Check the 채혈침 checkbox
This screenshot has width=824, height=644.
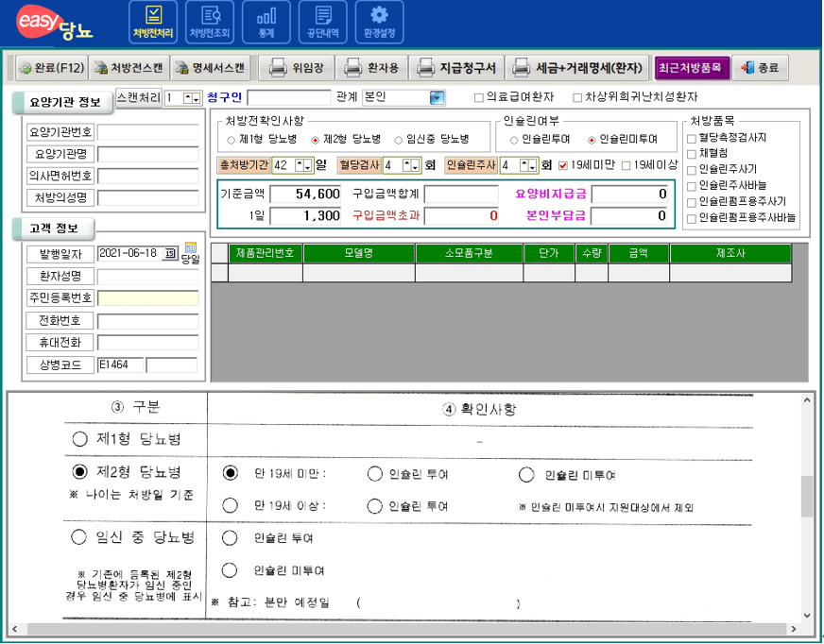click(x=692, y=155)
